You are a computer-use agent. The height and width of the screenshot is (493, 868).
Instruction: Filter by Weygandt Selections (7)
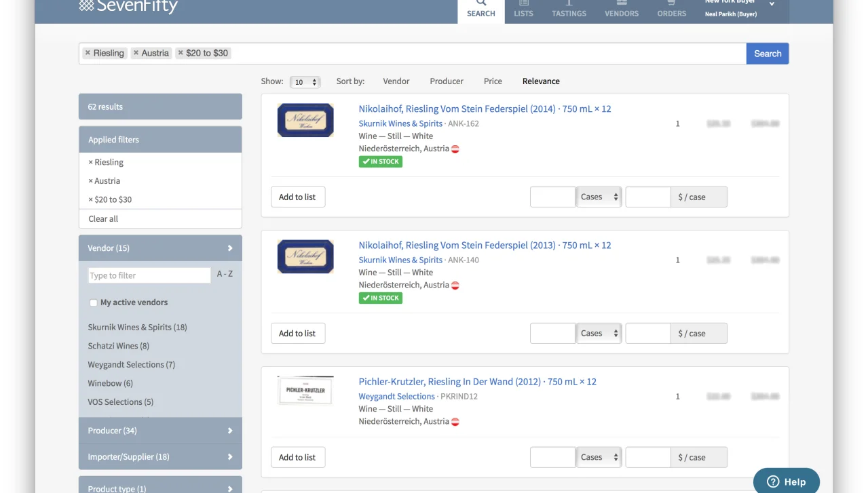[131, 365]
